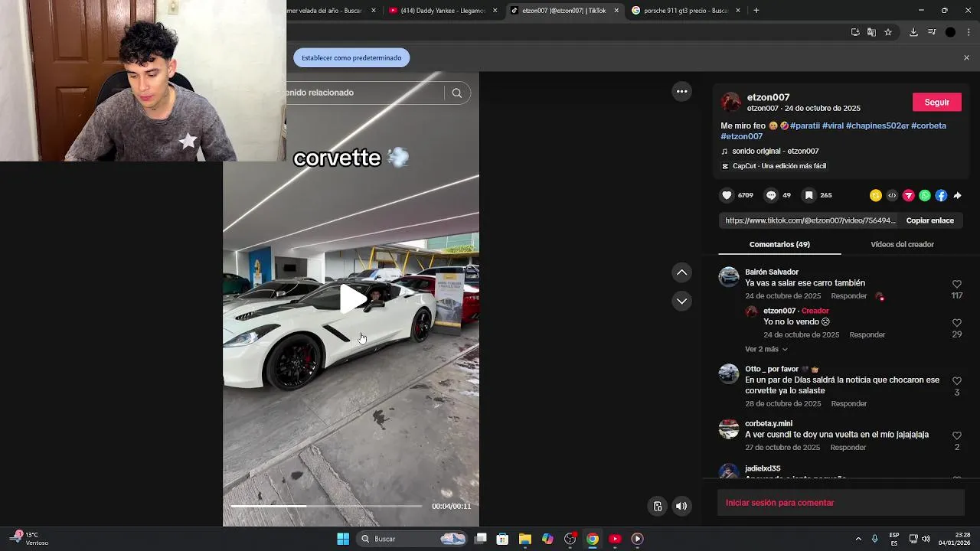Open the #paratii hashtag
This screenshot has width=980, height=551.
(x=805, y=126)
